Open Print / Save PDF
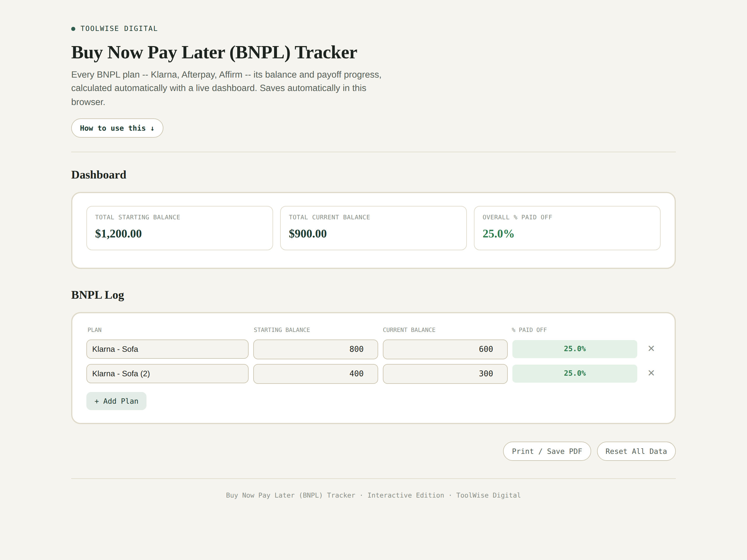 coord(547,451)
